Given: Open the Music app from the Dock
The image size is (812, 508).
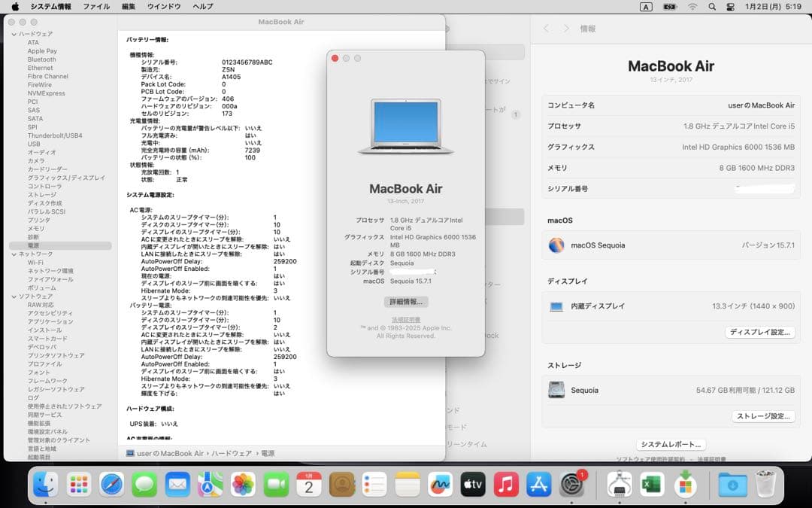Looking at the screenshot, I should tap(504, 485).
